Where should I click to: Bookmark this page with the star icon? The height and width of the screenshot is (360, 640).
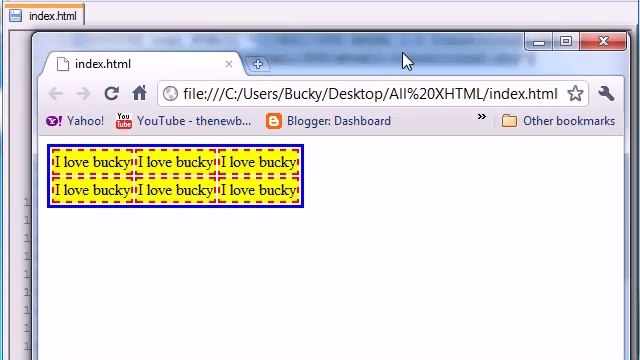575,94
